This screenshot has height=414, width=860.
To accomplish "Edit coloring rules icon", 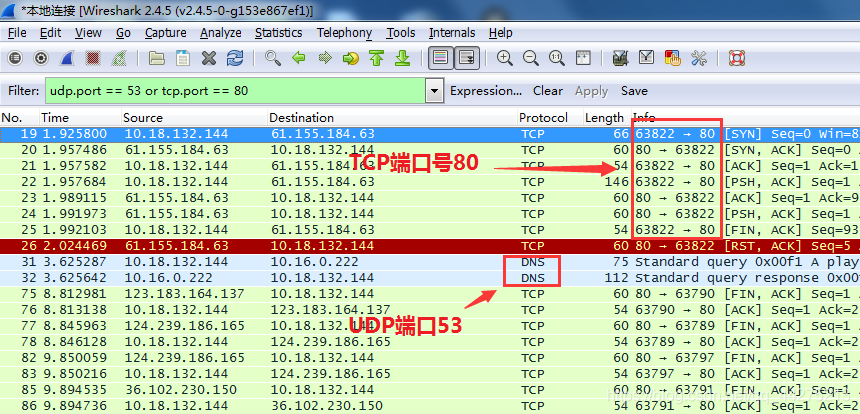I will click(672, 58).
